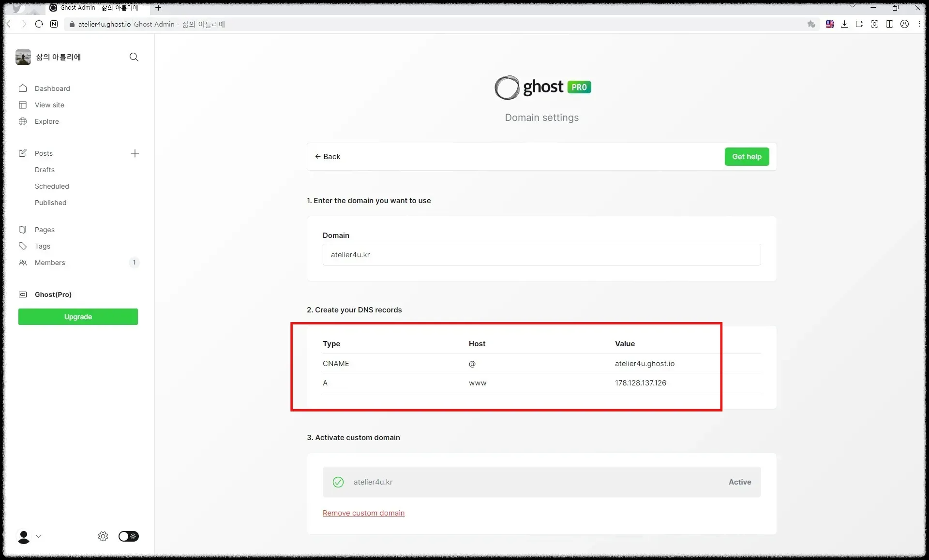
Task: Click the Explore globe icon
Action: (23, 121)
